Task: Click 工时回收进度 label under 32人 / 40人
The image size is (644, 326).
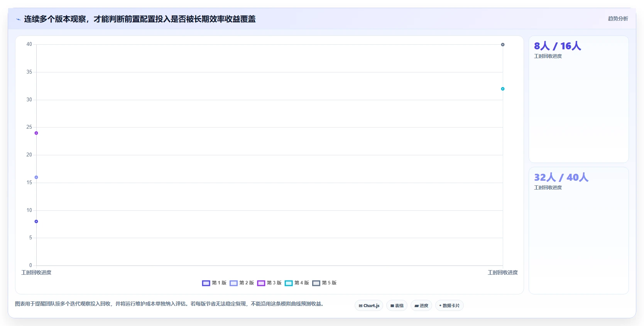Action: pyautogui.click(x=548, y=188)
